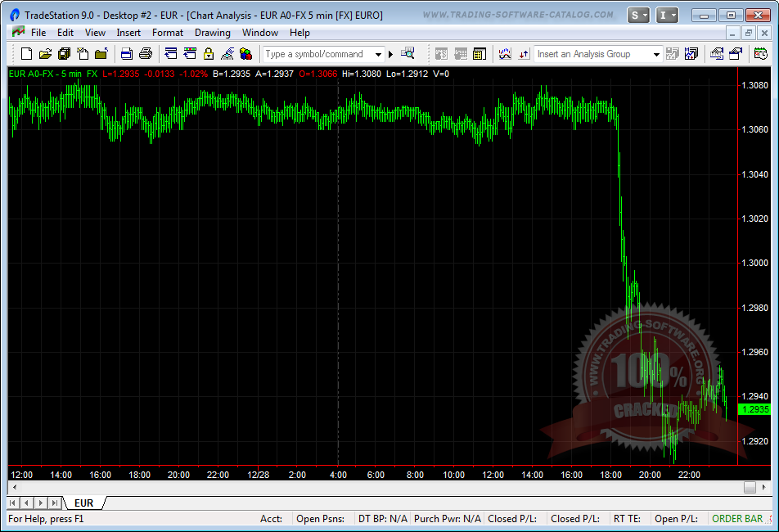Select the EUR workspace tab
This screenshot has width=779, height=532.
click(x=83, y=503)
